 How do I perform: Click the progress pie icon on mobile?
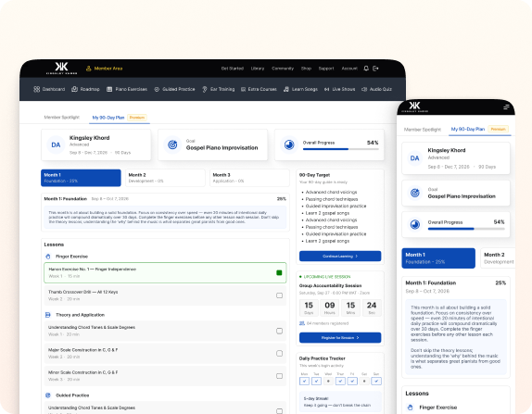(x=414, y=224)
